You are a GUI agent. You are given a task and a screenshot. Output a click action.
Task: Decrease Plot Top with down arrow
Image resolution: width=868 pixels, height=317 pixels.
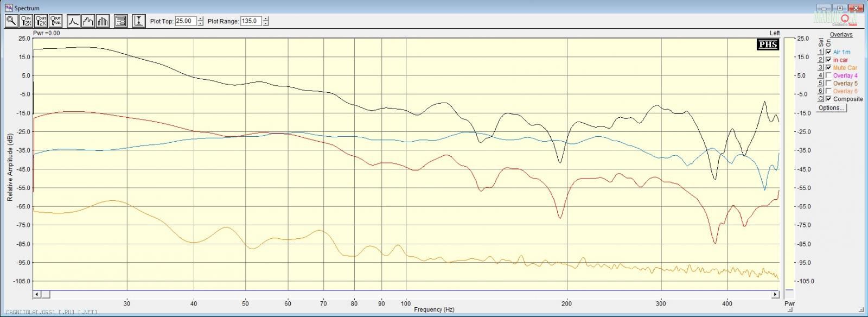[x=201, y=24]
